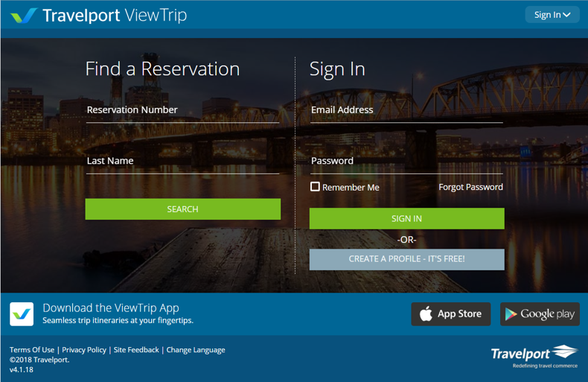Viewport: 588px width, 382px height.
Task: Expand the Sign In dropdown in header
Action: [x=552, y=15]
